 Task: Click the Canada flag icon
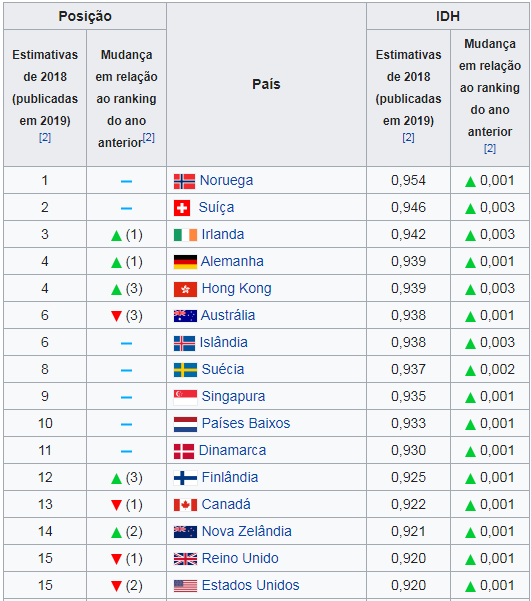[x=185, y=505]
